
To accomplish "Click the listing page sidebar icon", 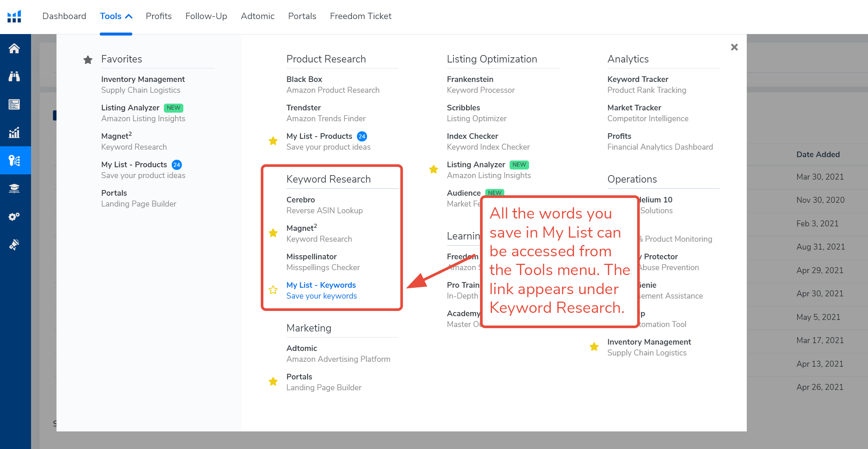I will point(14,104).
